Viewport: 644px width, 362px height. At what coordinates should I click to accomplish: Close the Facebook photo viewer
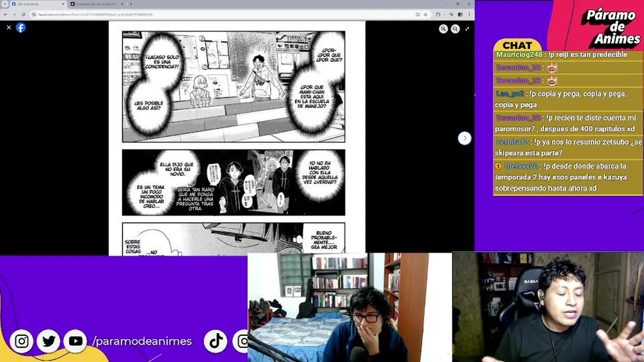(9, 28)
